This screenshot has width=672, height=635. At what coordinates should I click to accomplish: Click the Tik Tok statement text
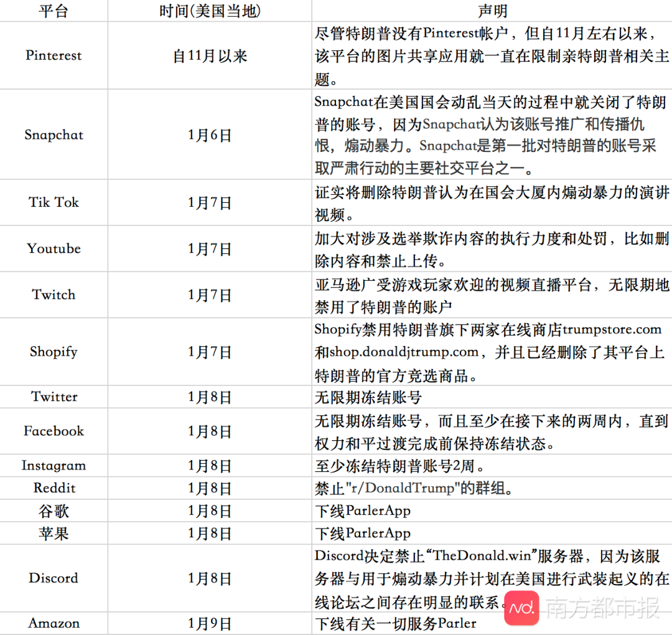point(492,203)
